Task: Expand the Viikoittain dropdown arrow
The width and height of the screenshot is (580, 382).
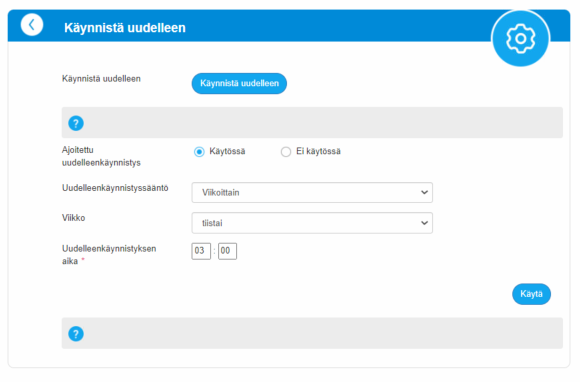Action: [x=424, y=192]
